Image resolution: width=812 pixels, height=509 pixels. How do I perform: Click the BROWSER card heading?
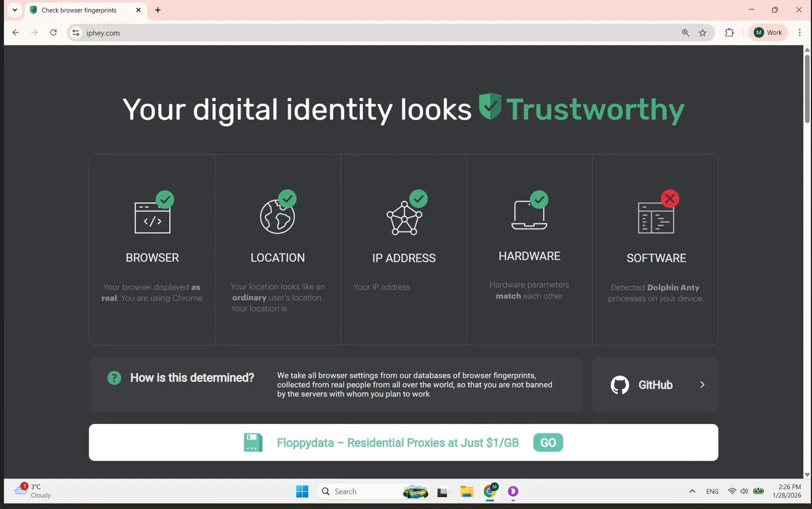pos(152,258)
